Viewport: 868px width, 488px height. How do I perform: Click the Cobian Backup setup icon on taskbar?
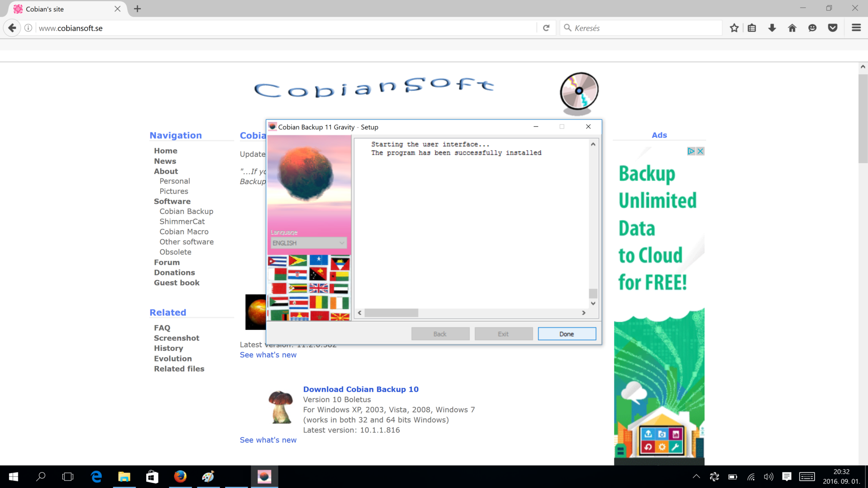[264, 476]
